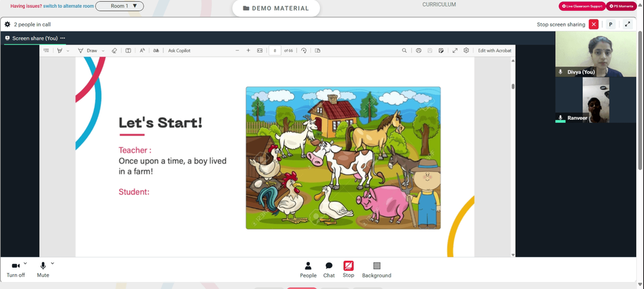Click the "Student:" label in slide

click(134, 192)
